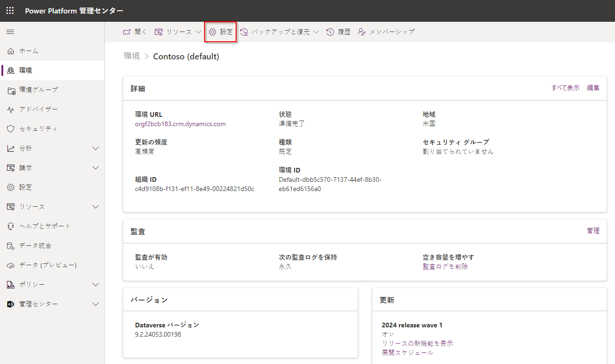Click the セキュリティ shield icon

[x=11, y=129]
